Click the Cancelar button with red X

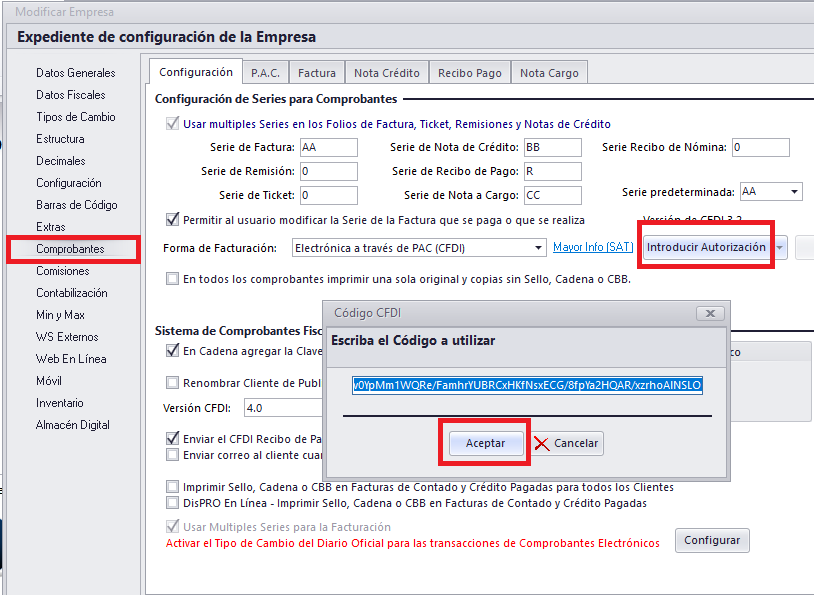[567, 443]
